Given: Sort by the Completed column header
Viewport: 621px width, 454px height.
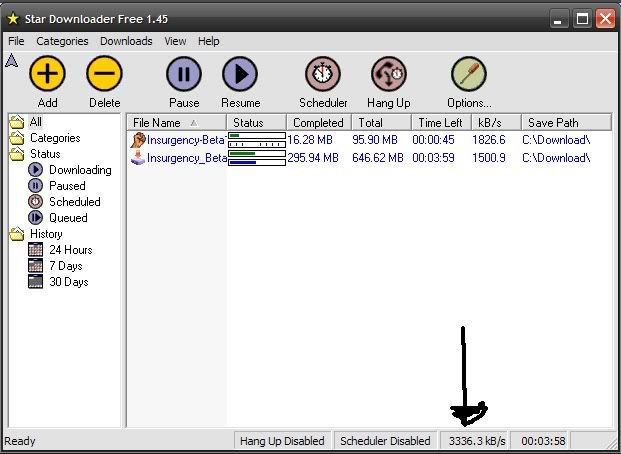Looking at the screenshot, I should pos(319,123).
